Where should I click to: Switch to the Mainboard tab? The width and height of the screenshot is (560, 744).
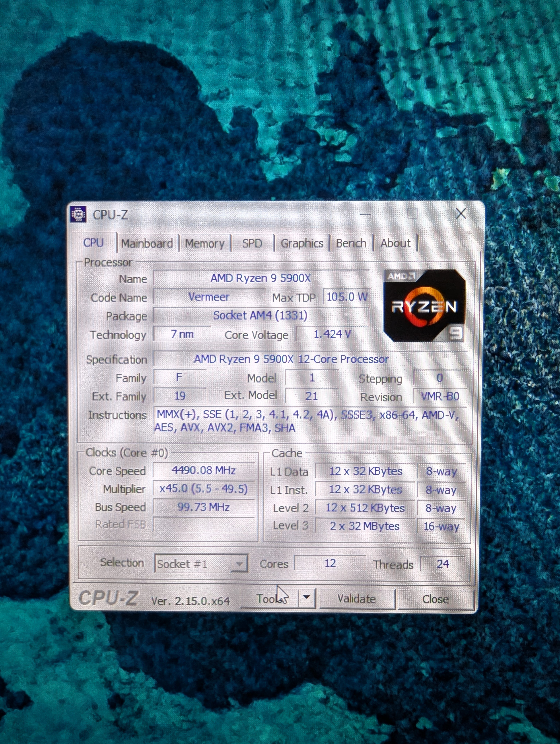(147, 243)
